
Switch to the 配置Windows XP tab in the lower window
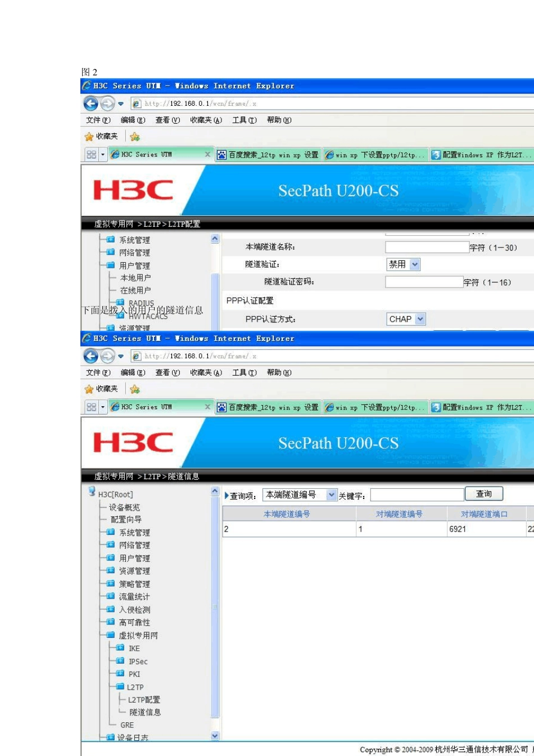coord(481,407)
